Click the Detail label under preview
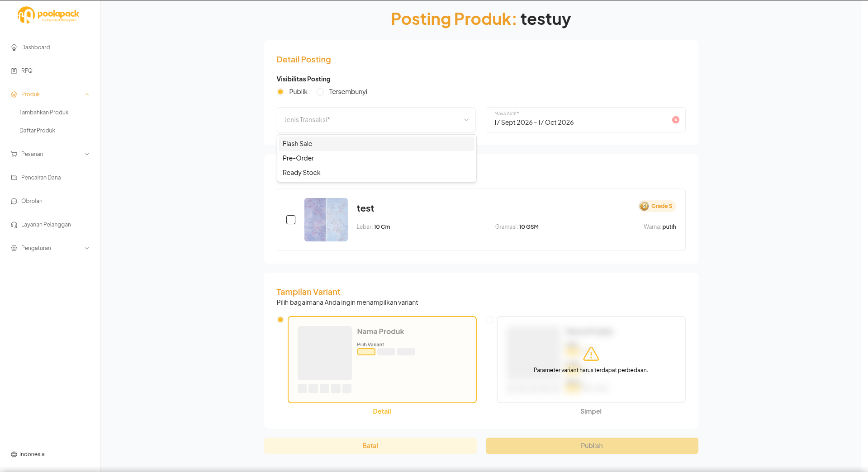 click(382, 411)
